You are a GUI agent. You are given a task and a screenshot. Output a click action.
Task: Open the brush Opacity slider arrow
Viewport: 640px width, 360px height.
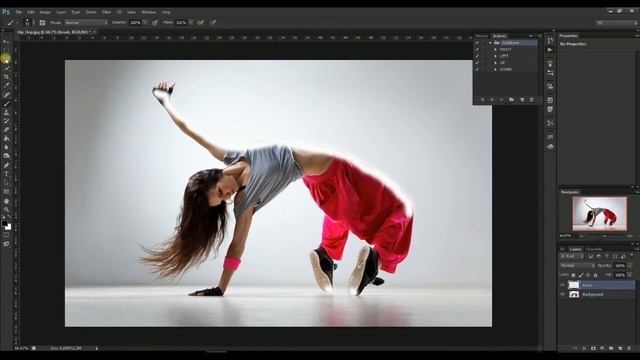[x=146, y=22]
